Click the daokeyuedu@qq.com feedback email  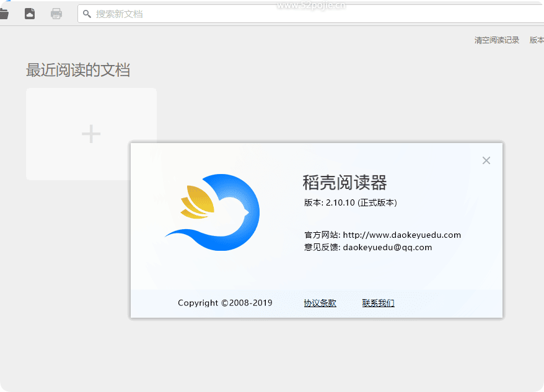387,247
